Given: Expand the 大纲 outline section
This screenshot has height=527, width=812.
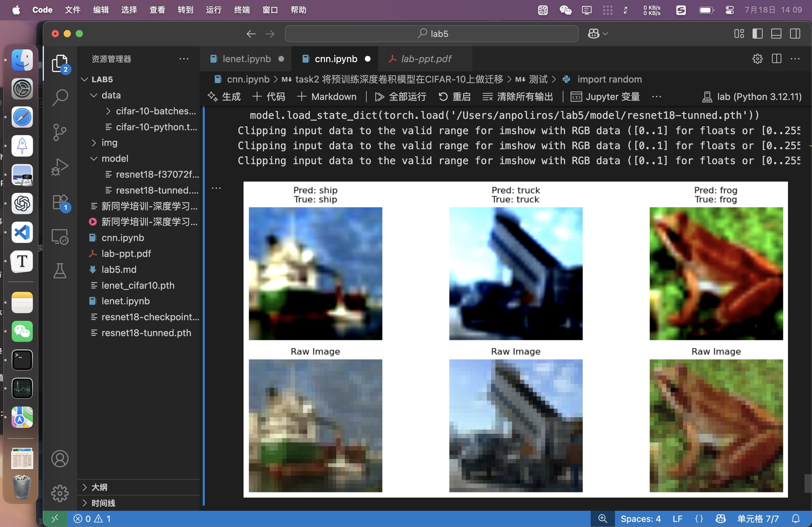Looking at the screenshot, I should click(x=99, y=487).
